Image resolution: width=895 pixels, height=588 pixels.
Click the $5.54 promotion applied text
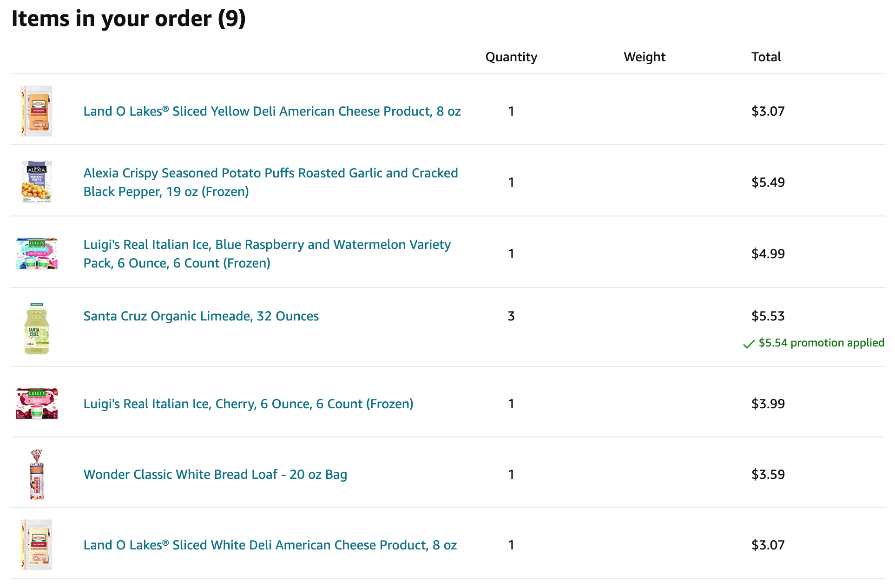point(821,343)
